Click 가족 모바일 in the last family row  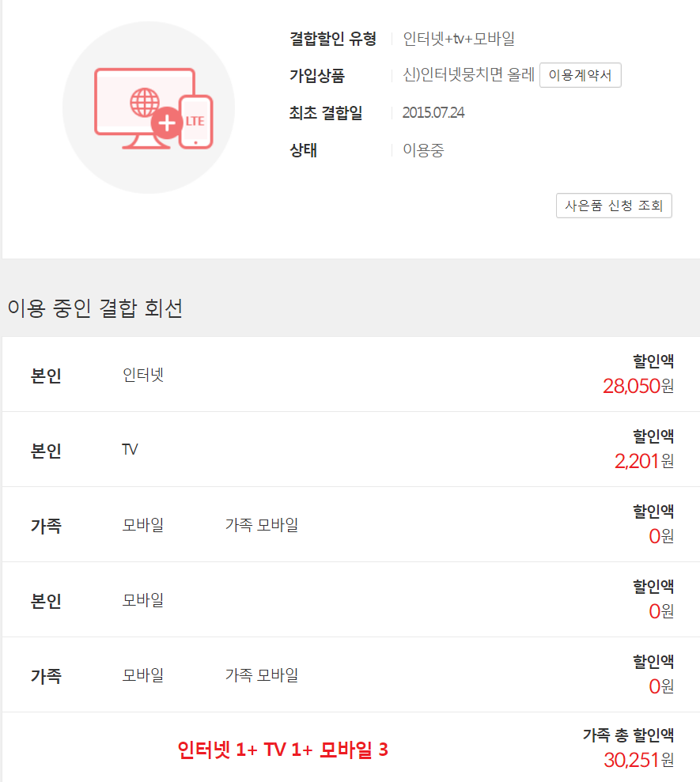point(262,675)
